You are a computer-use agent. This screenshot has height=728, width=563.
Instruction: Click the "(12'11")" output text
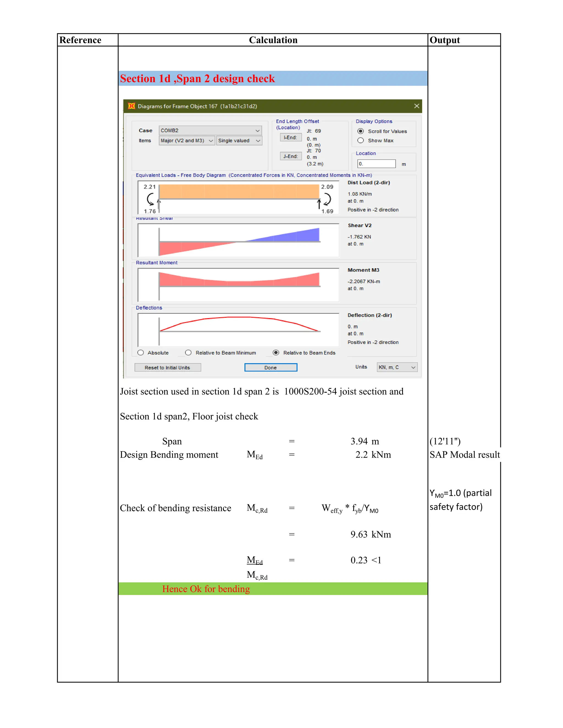pyautogui.click(x=445, y=441)
